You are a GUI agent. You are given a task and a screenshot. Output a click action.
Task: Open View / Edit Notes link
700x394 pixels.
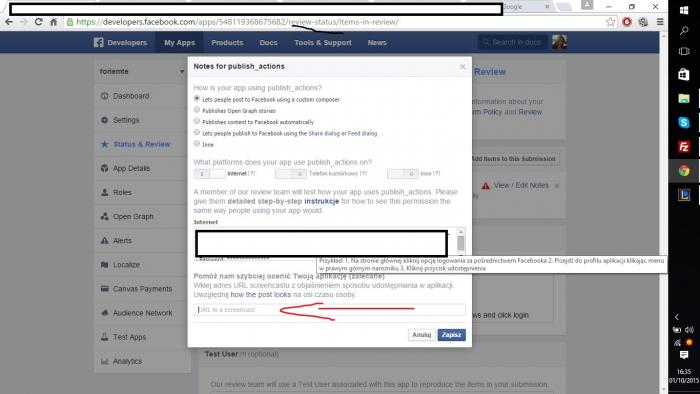521,185
